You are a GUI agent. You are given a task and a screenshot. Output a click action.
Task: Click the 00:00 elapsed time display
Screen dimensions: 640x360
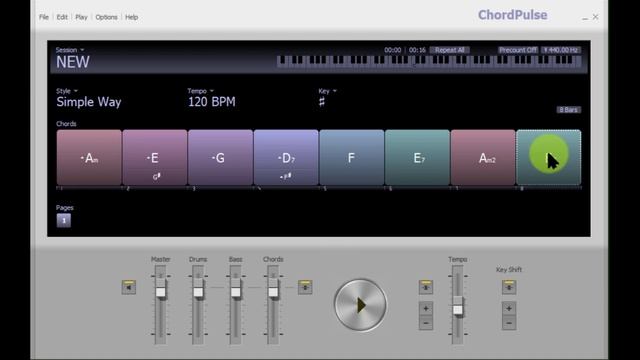point(392,50)
